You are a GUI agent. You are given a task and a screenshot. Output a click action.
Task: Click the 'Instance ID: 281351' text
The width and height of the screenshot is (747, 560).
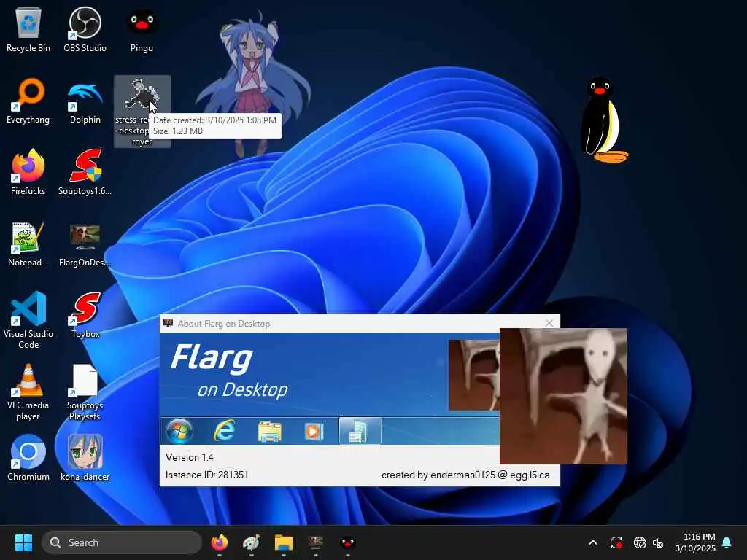point(206,475)
